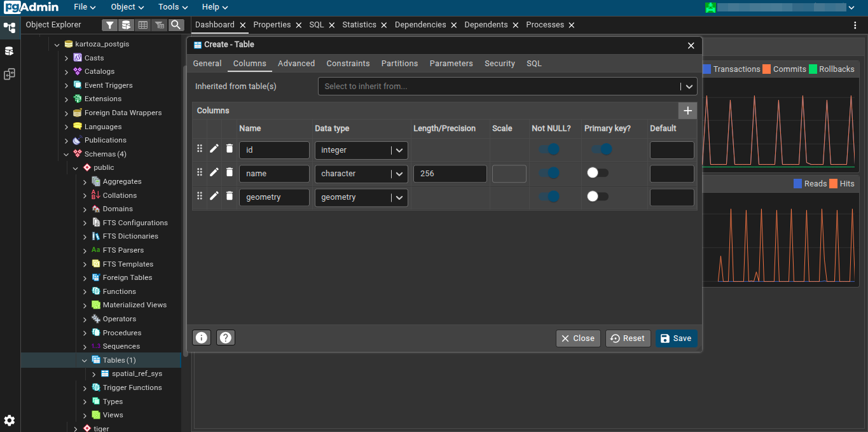Viewport: 868px width, 432px height.
Task: Open the Query Tool from Object Explorer toolbar
Action: pos(126,24)
